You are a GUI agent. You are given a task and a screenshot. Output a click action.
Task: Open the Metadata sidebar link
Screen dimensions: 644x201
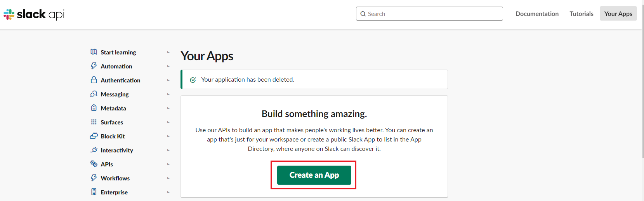113,108
